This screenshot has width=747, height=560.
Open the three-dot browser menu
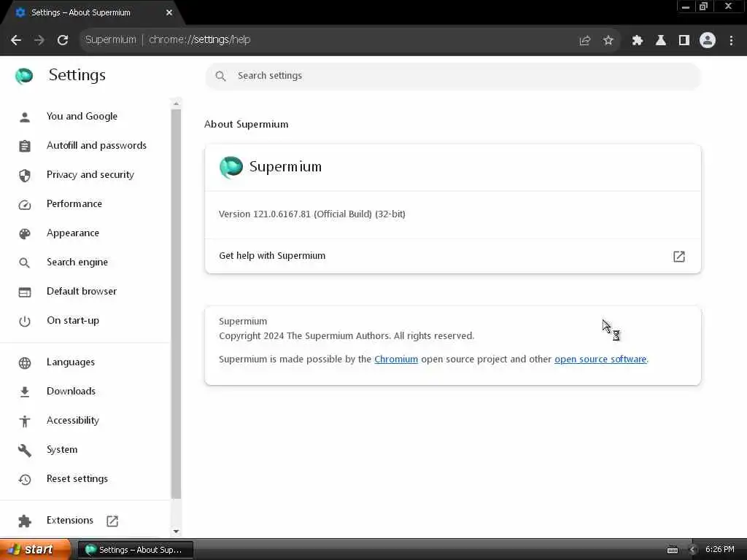coord(731,41)
